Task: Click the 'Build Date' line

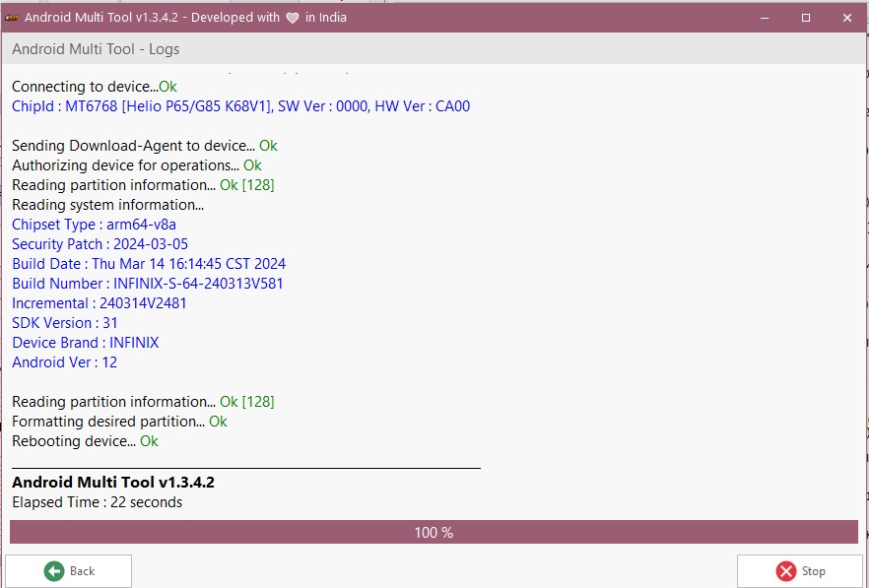Action: coord(149,264)
